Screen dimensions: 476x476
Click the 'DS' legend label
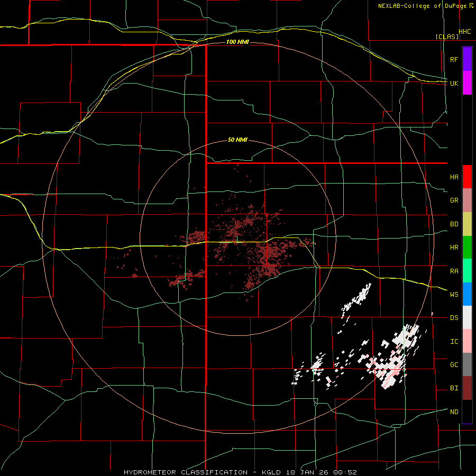point(454,318)
